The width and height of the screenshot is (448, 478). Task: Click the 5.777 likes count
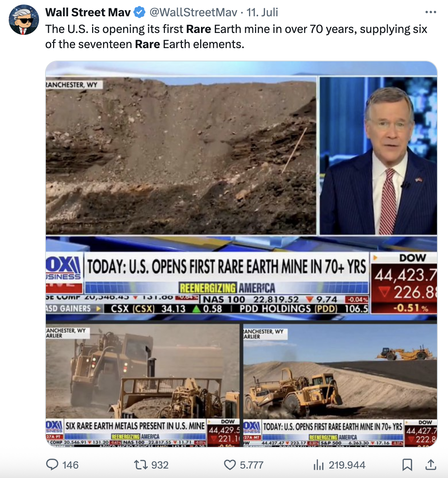coord(251,465)
